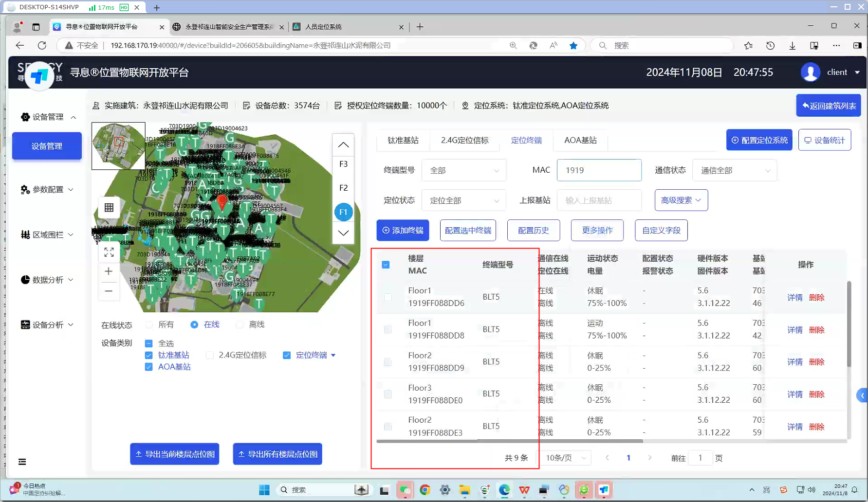868x502 pixels.
Task: Click the red location pin on the map
Action: pyautogui.click(x=222, y=202)
